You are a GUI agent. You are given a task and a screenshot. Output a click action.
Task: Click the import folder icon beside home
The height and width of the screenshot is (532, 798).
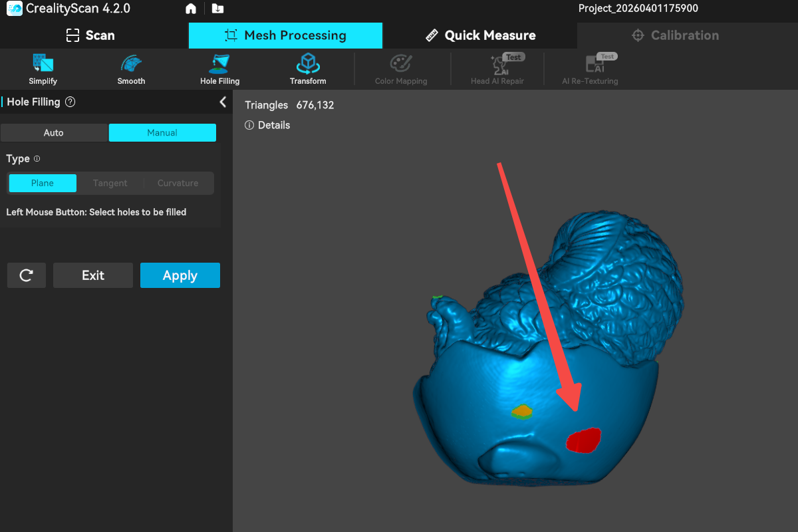pos(217,9)
